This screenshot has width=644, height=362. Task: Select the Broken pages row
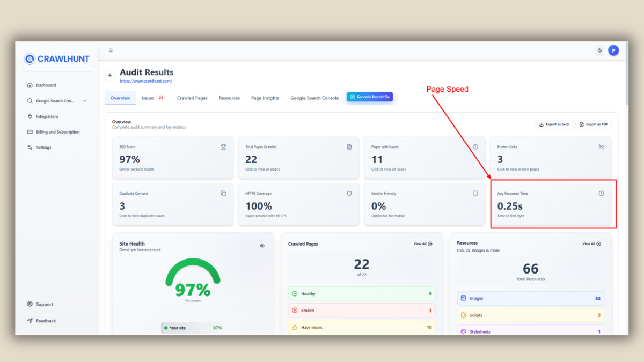pos(362,311)
